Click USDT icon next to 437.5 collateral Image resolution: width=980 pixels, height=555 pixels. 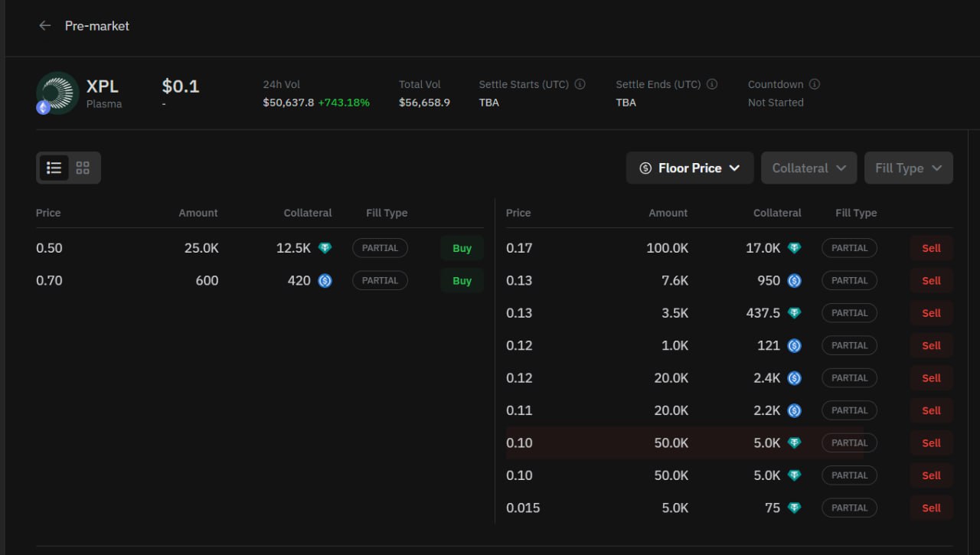795,313
